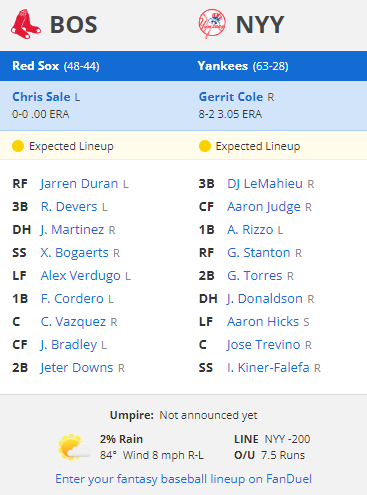
Task: Click the Yankees yellow lineup status dot
Action: coord(205,146)
